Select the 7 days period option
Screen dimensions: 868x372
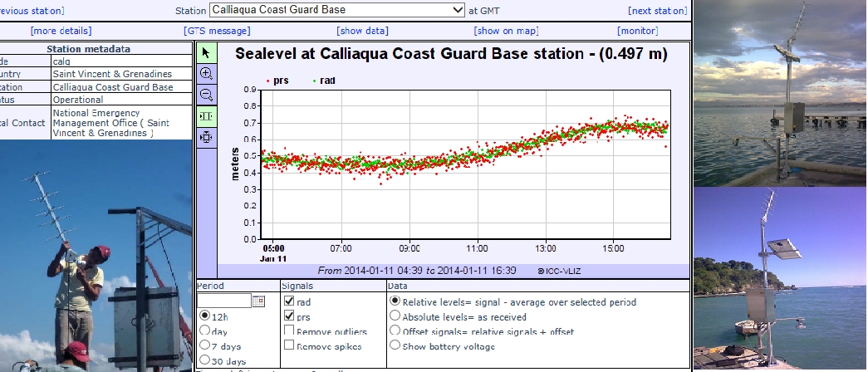(204, 345)
